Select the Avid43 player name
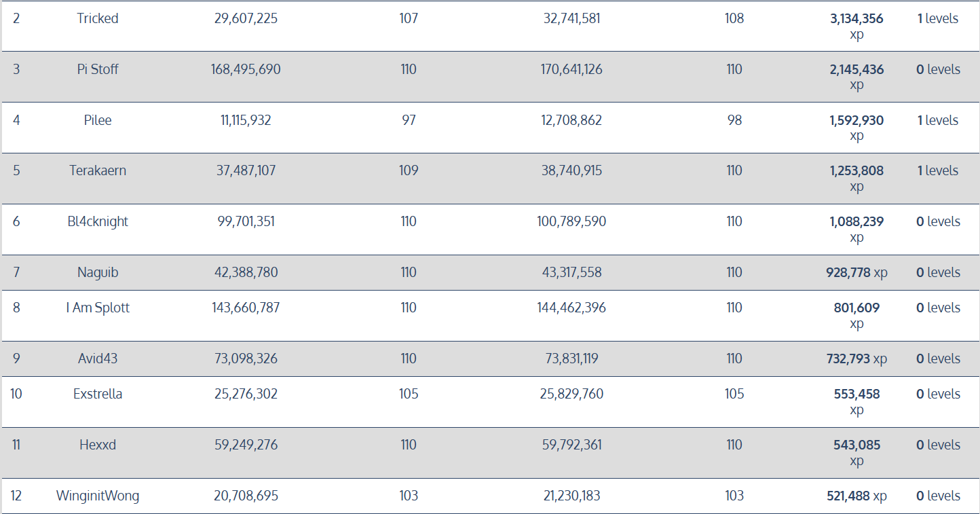 [x=98, y=359]
